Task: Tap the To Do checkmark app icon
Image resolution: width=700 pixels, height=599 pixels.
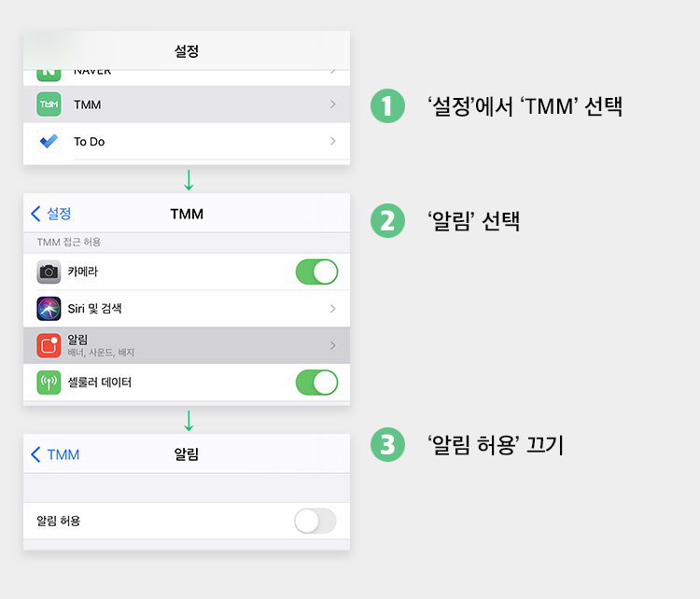Action: (x=49, y=141)
